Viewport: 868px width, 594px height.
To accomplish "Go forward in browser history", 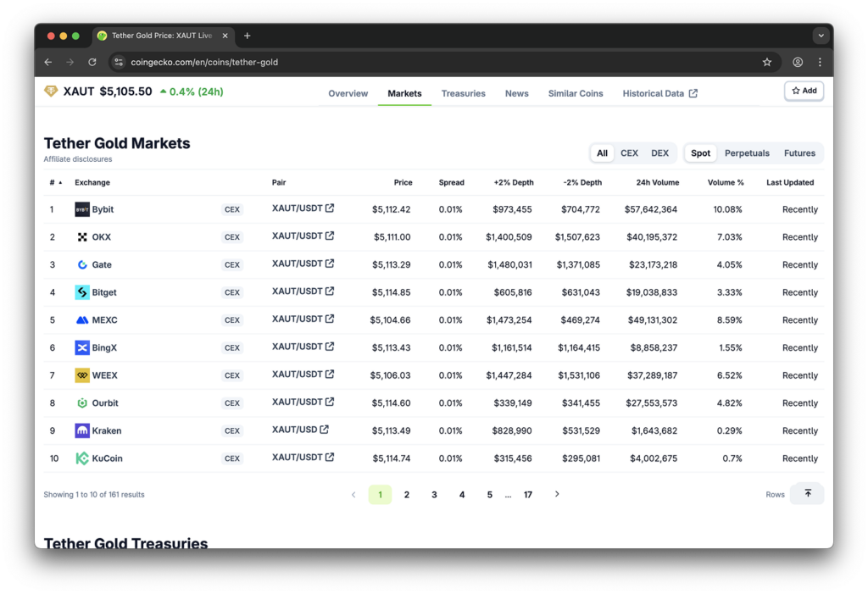I will click(70, 62).
